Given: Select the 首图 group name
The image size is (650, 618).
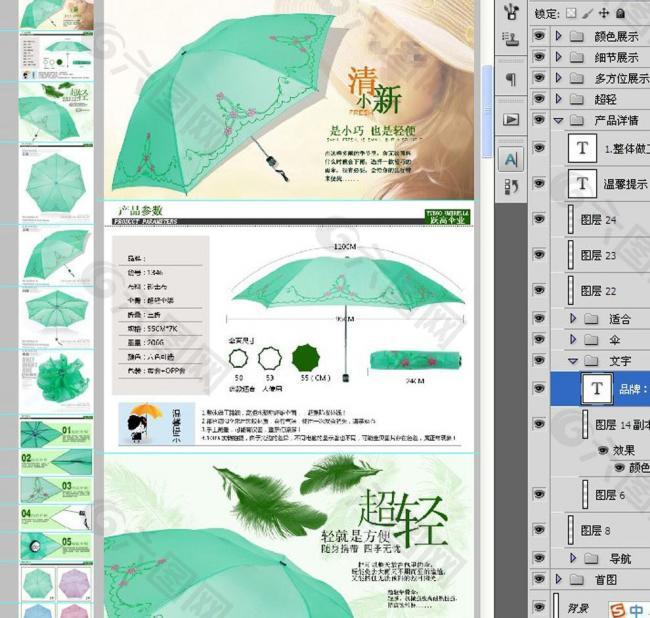Looking at the screenshot, I should point(606,579).
